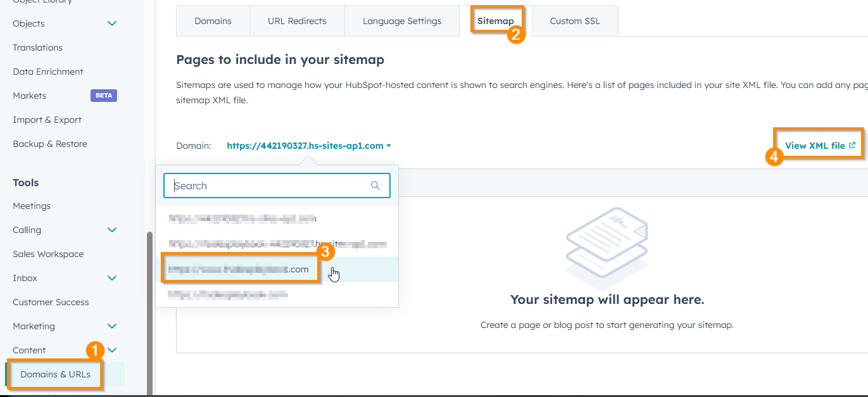Screen dimensions: 868x397
Task: Choose the highlighted .com domain option
Action: pyautogui.click(x=239, y=269)
